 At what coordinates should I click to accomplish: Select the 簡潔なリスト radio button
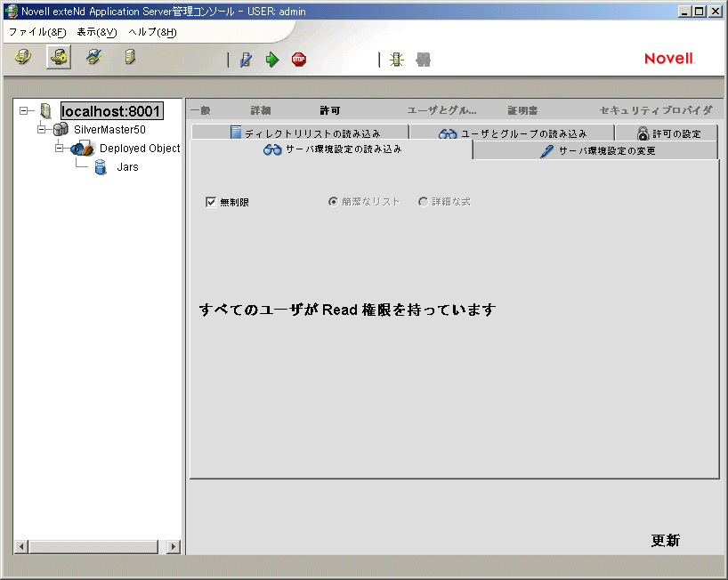[x=333, y=201]
